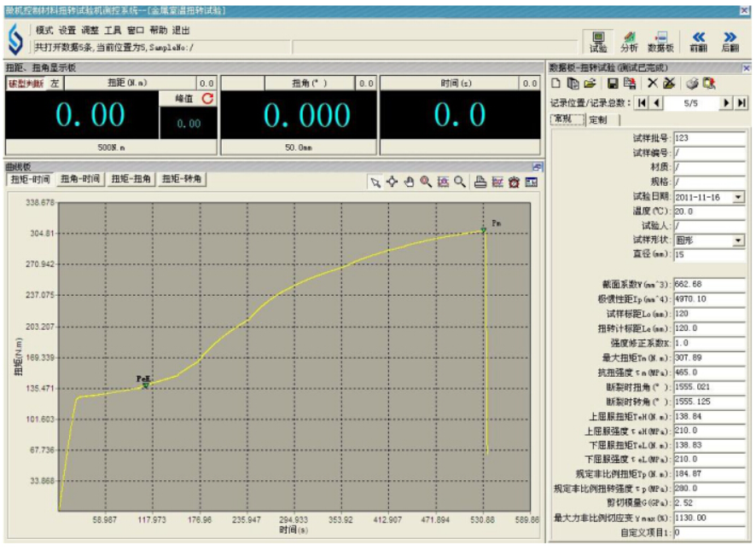
Task: Click the red clock icon in curve toolbar
Action: click(x=514, y=182)
